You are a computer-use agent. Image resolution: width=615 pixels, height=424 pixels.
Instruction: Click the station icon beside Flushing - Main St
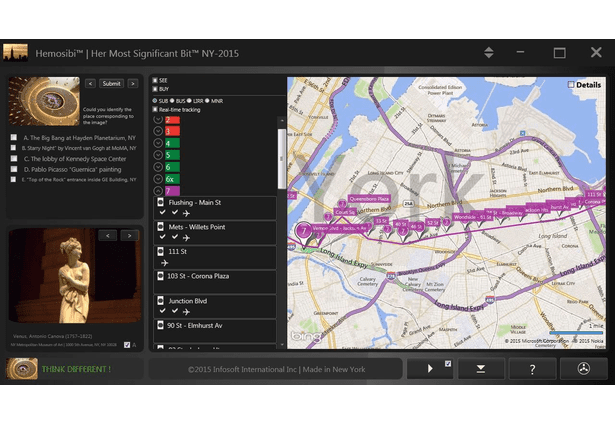pyautogui.click(x=160, y=202)
